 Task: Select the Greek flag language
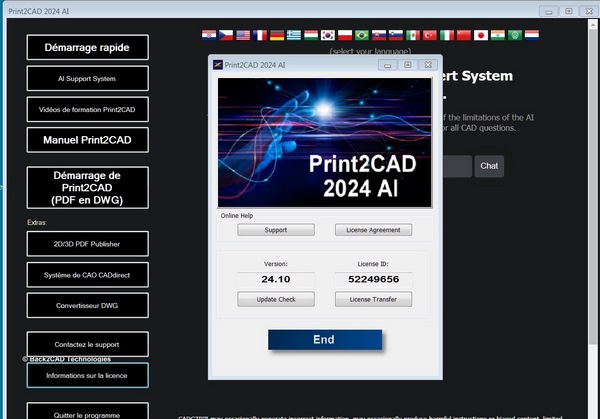click(294, 35)
